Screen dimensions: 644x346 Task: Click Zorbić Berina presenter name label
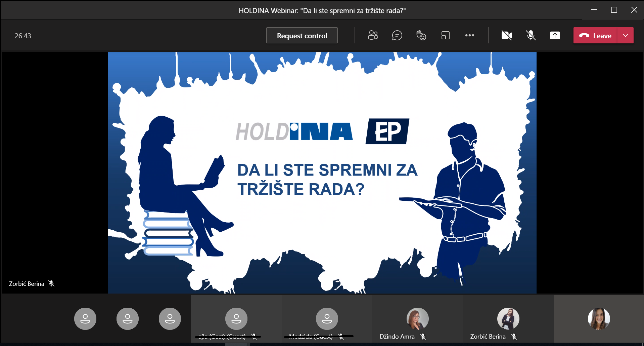tap(27, 284)
